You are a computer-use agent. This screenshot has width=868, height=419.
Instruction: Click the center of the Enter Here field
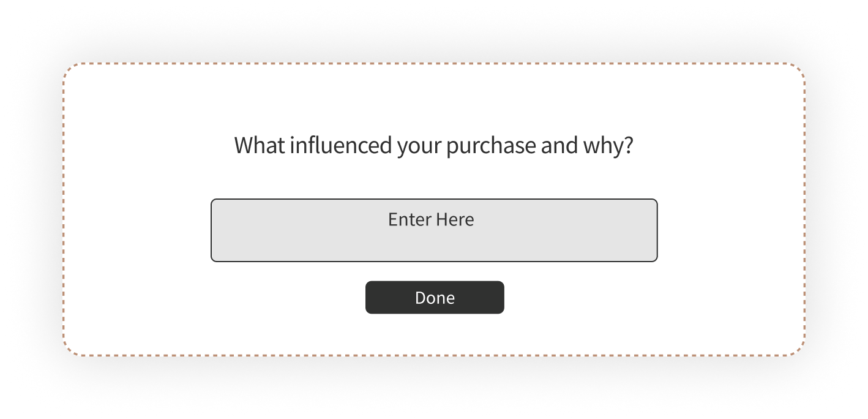434,230
